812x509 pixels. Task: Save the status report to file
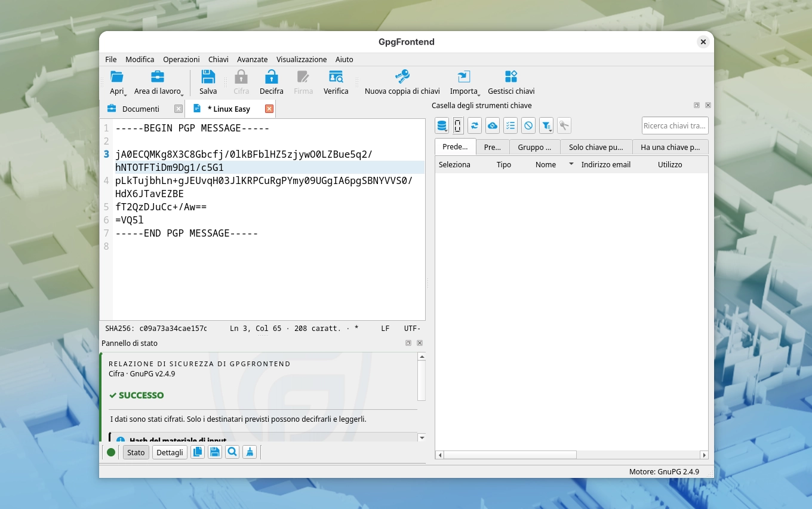[x=215, y=452]
